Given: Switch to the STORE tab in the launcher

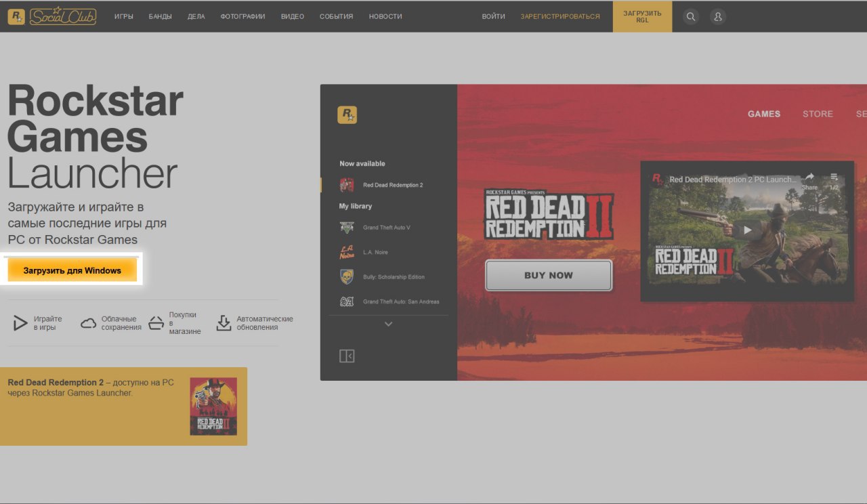Looking at the screenshot, I should (818, 114).
